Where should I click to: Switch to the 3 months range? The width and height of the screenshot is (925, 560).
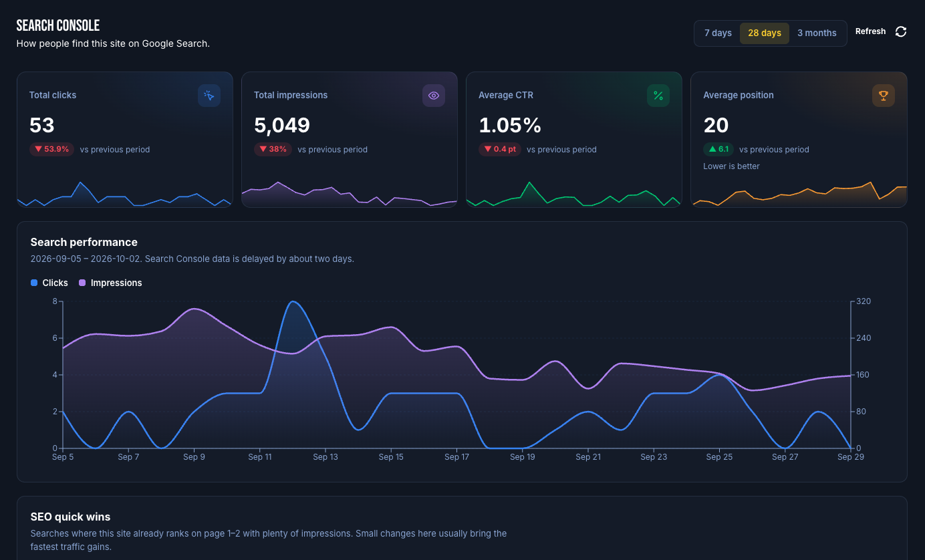[x=817, y=33]
